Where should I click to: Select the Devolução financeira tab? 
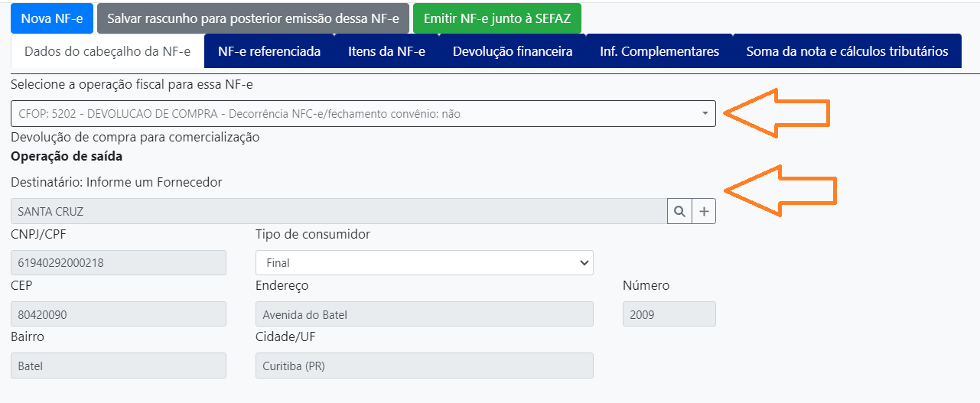pyautogui.click(x=513, y=51)
